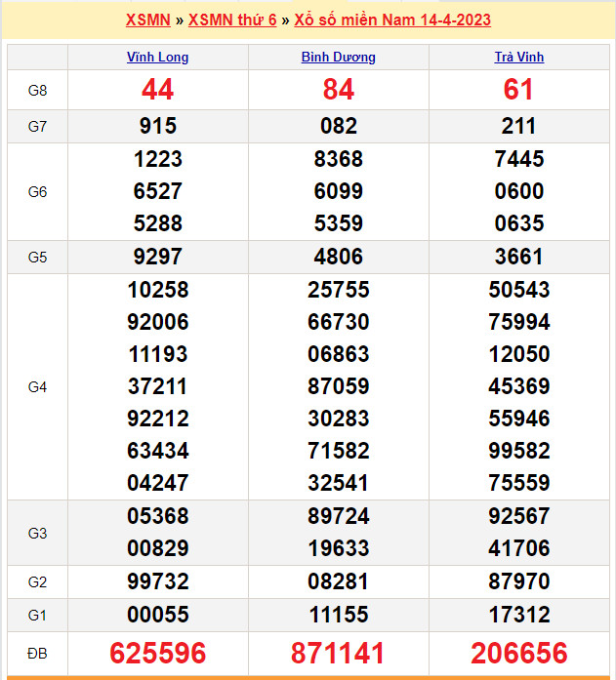
Task: Select red G8 number 84
Action: click(x=338, y=90)
